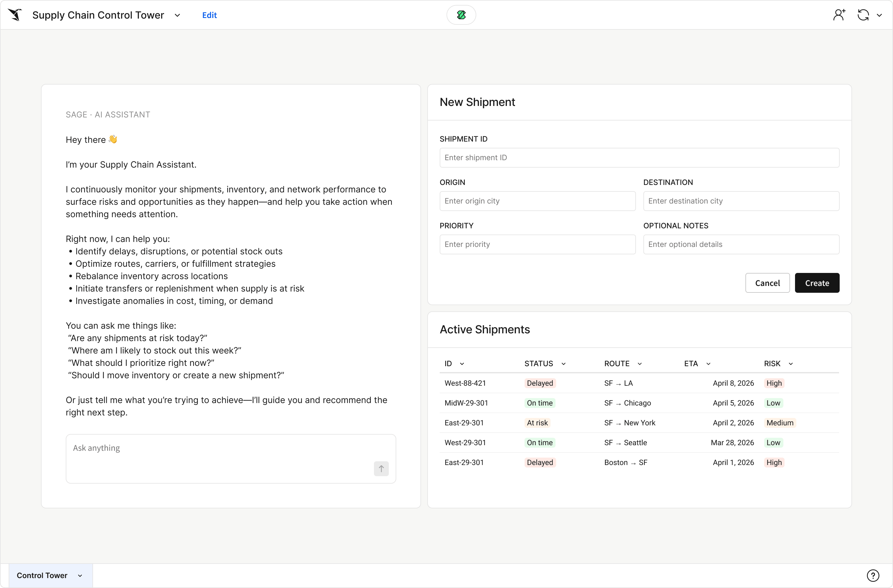Click the Enter destination city field
The height and width of the screenshot is (588, 893).
tap(741, 201)
